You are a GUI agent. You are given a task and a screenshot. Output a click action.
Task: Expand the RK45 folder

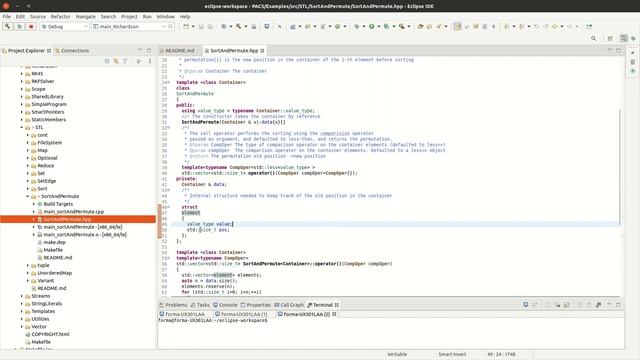point(22,74)
